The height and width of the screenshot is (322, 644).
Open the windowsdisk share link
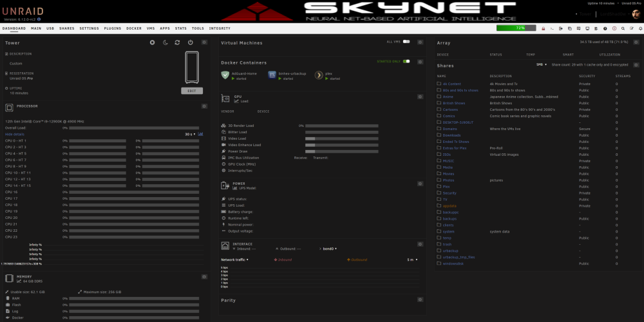coord(453,263)
